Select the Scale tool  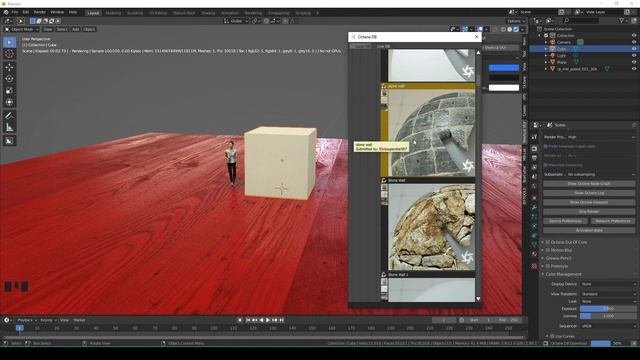pyautogui.click(x=9, y=90)
